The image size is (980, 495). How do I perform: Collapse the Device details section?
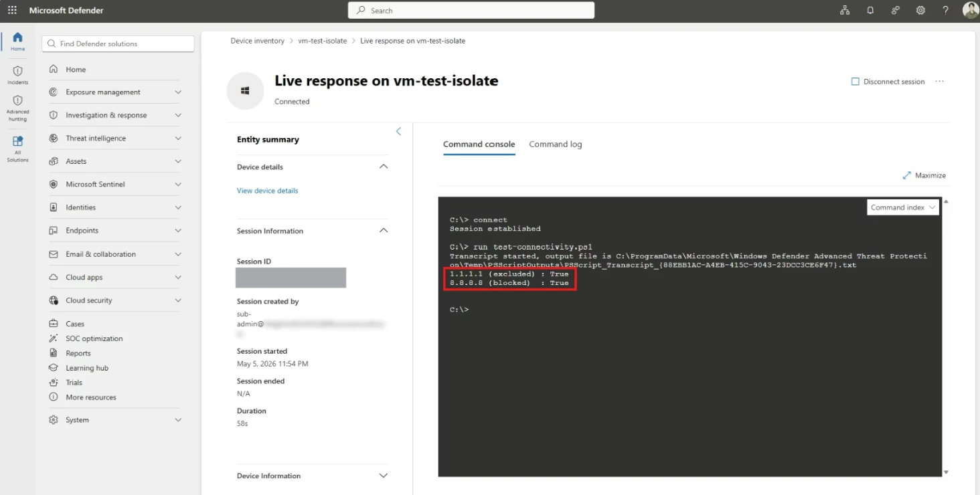[x=384, y=167]
